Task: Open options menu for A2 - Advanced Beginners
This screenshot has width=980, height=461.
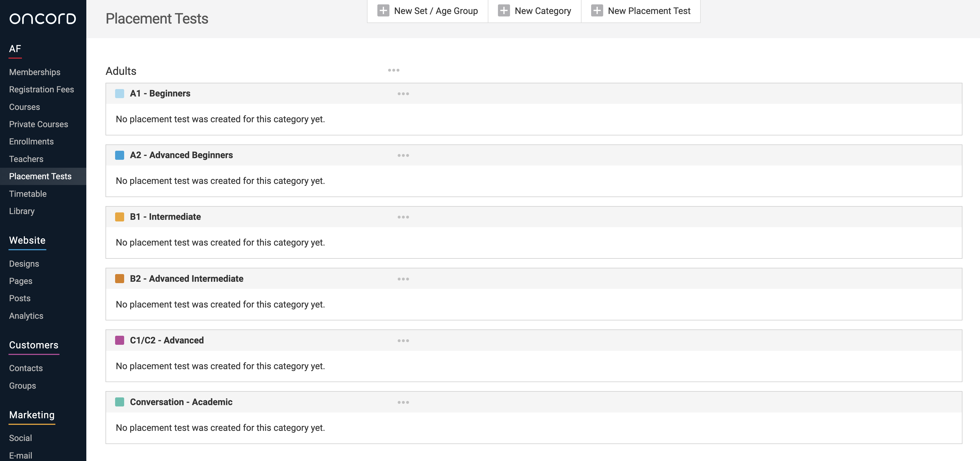Action: coord(403,156)
